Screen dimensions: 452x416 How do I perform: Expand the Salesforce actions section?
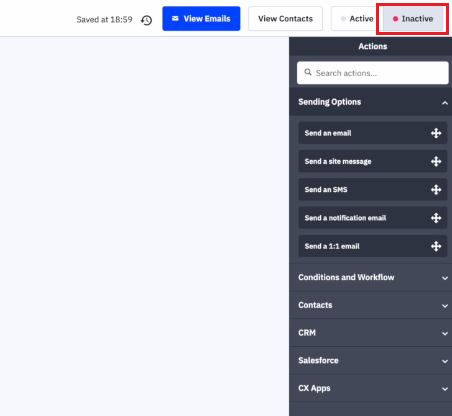[x=370, y=360]
